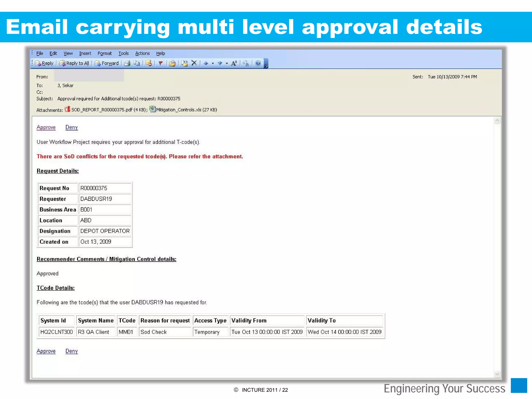Flag the message with follow-up flag
Screen dimensions: 532x399
click(x=161, y=63)
